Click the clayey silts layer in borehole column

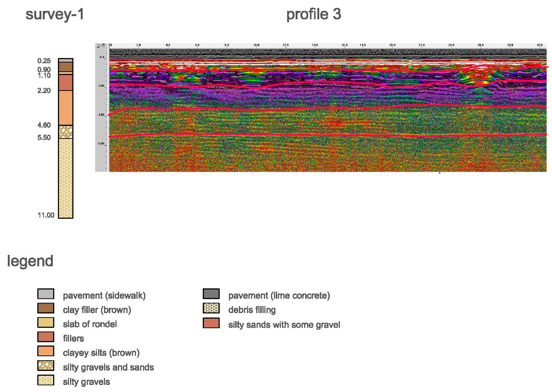[66, 108]
